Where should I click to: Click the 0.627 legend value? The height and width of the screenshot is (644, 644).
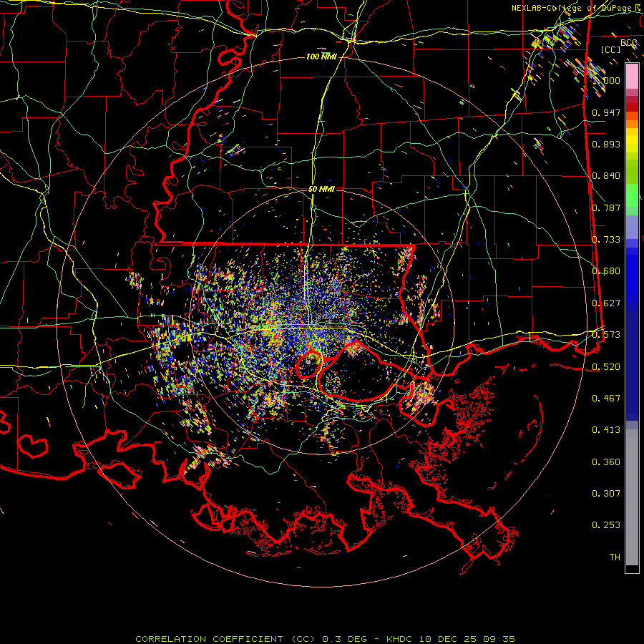click(x=606, y=303)
